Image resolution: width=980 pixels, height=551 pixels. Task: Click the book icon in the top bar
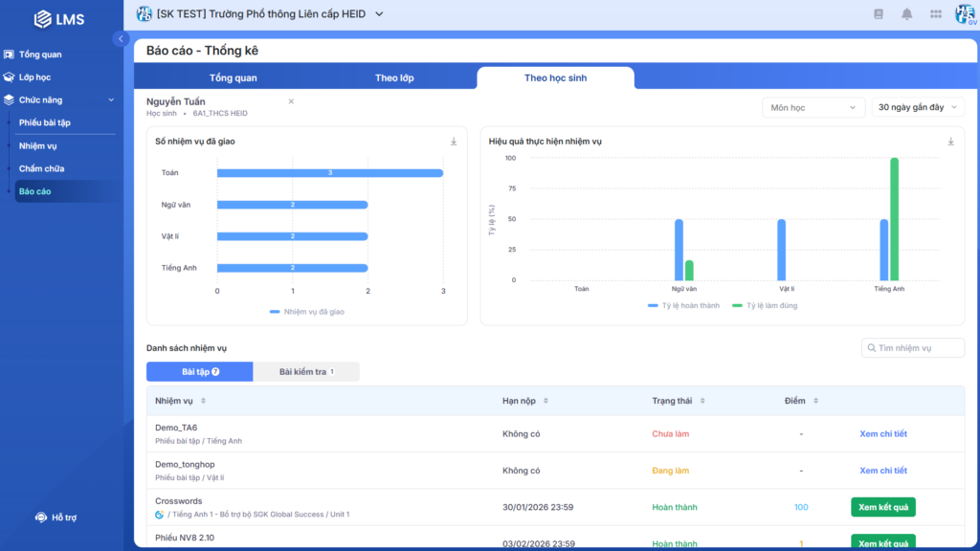879,13
